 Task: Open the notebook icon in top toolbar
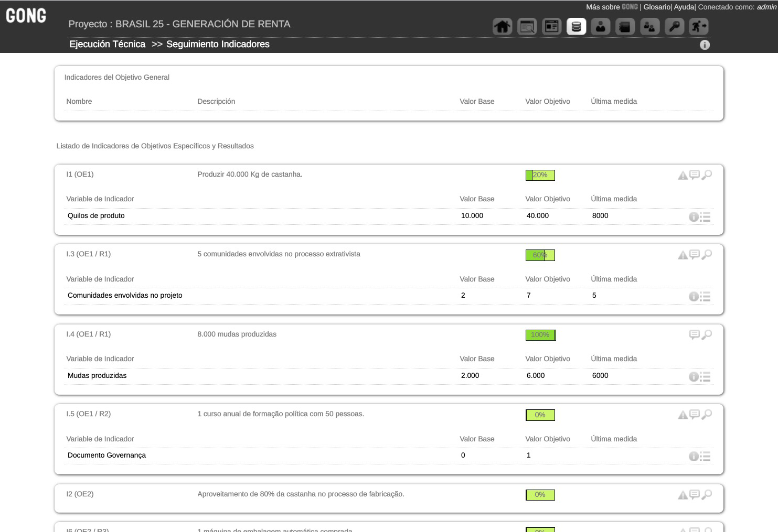click(625, 26)
